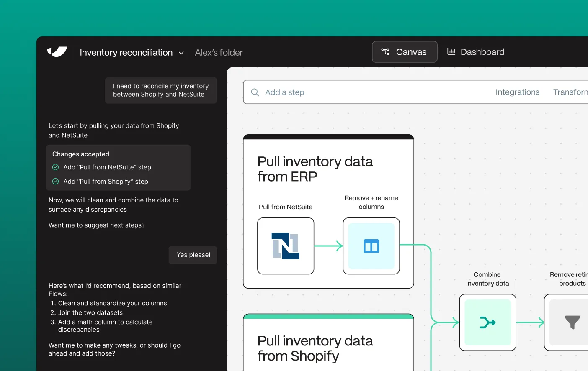Viewport: 588px width, 371px height.
Task: Select the NetSuite logo step node
Action: point(286,246)
